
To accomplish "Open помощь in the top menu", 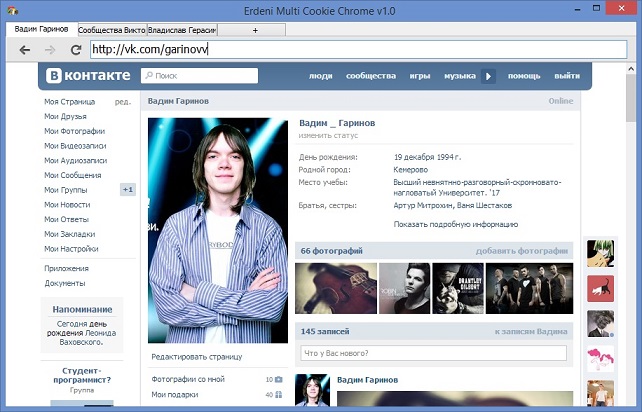I will [x=524, y=76].
